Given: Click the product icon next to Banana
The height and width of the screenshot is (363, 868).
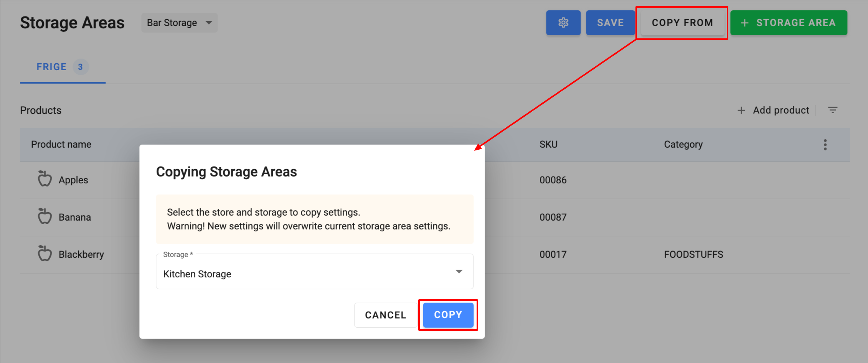Looking at the screenshot, I should coord(45,216).
